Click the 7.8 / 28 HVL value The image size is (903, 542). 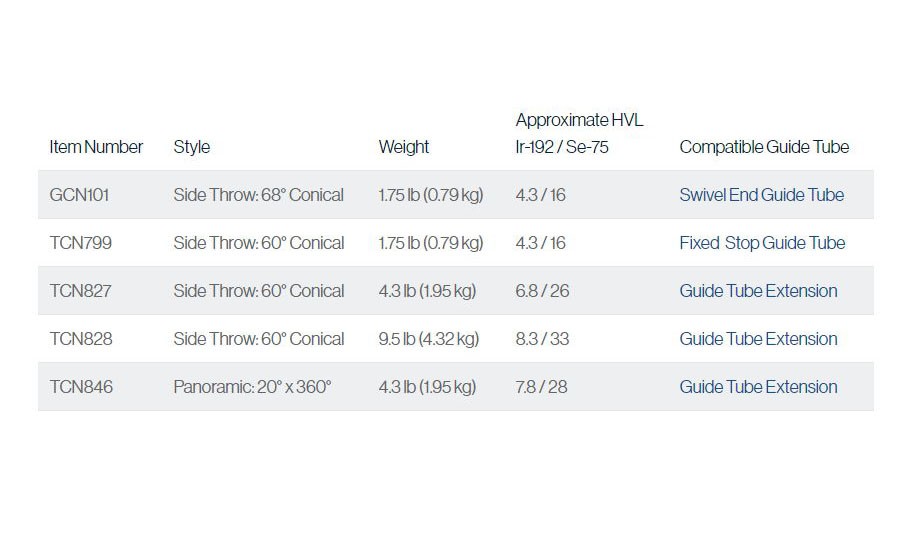(541, 386)
